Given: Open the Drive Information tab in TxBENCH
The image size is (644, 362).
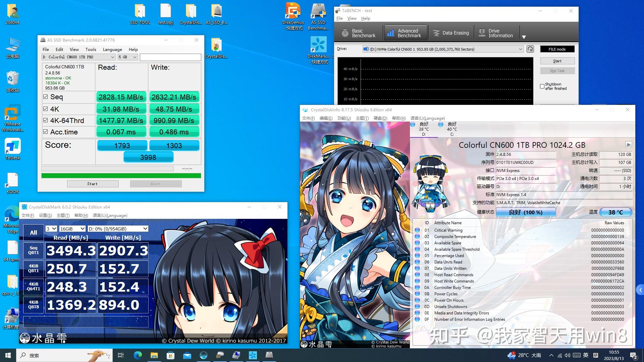Looking at the screenshot, I should 496,33.
